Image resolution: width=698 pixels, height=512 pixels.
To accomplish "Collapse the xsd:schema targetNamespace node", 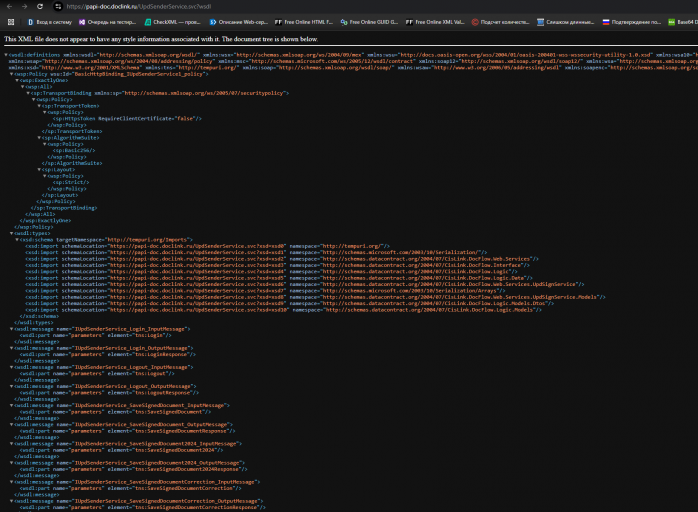I will click(17, 240).
